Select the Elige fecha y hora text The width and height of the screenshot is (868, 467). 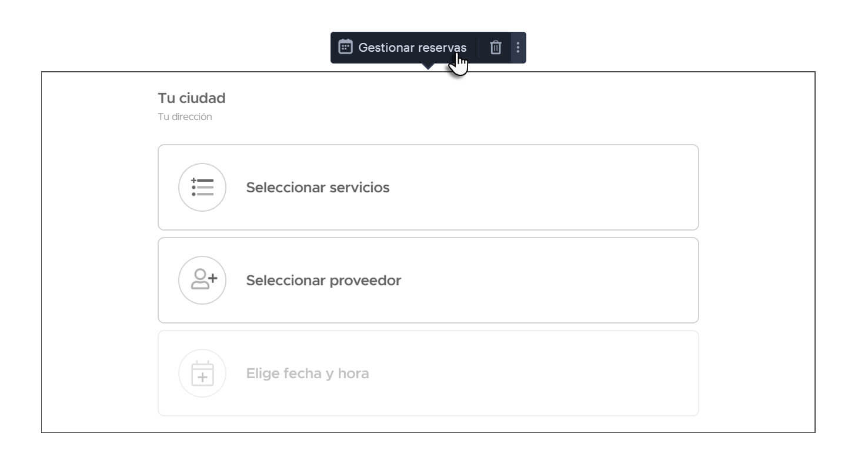[308, 373]
